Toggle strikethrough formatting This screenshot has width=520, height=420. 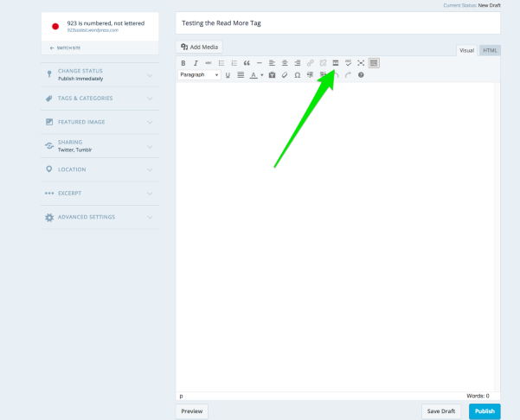tap(209, 63)
